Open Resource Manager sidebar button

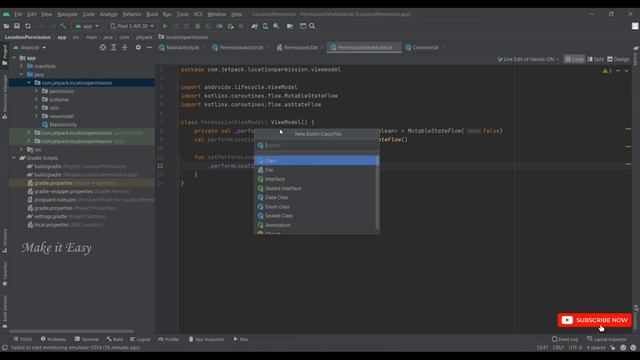pos(4,97)
